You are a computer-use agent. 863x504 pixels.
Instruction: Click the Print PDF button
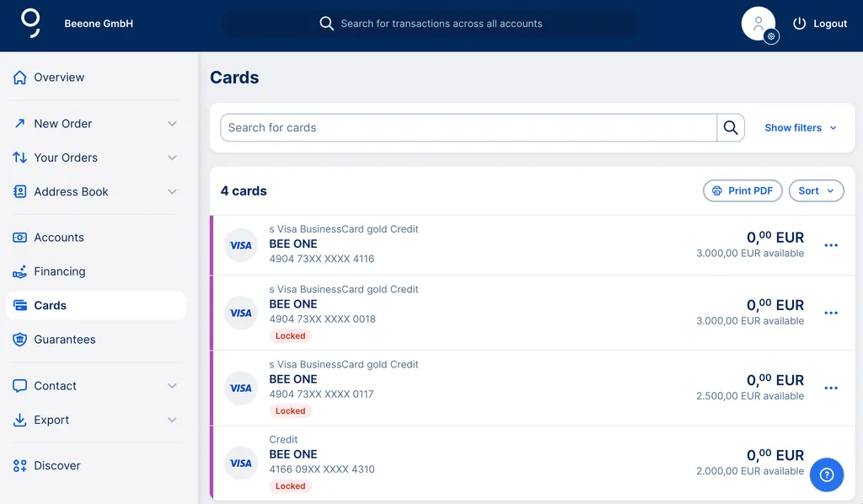click(x=742, y=191)
